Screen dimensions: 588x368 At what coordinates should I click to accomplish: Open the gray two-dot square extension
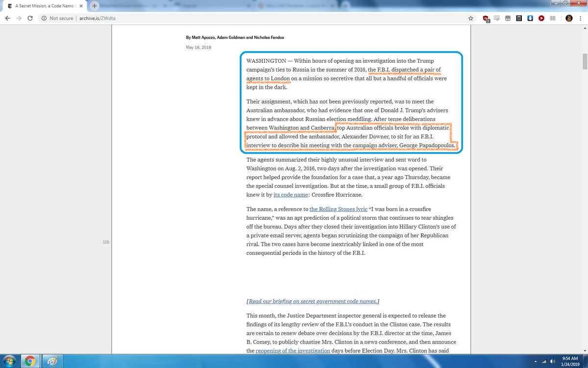508,18
